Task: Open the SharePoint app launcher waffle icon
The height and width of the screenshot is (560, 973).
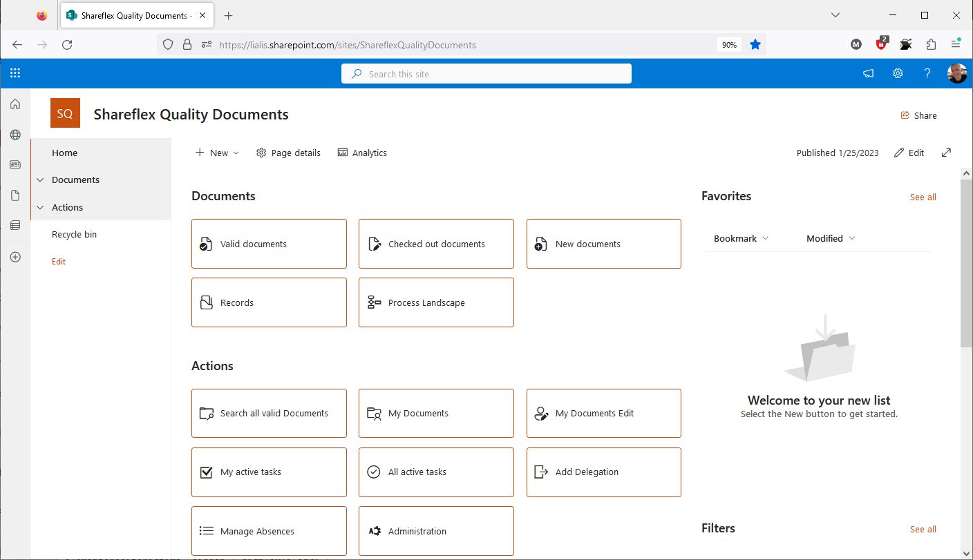Action: 15,73
